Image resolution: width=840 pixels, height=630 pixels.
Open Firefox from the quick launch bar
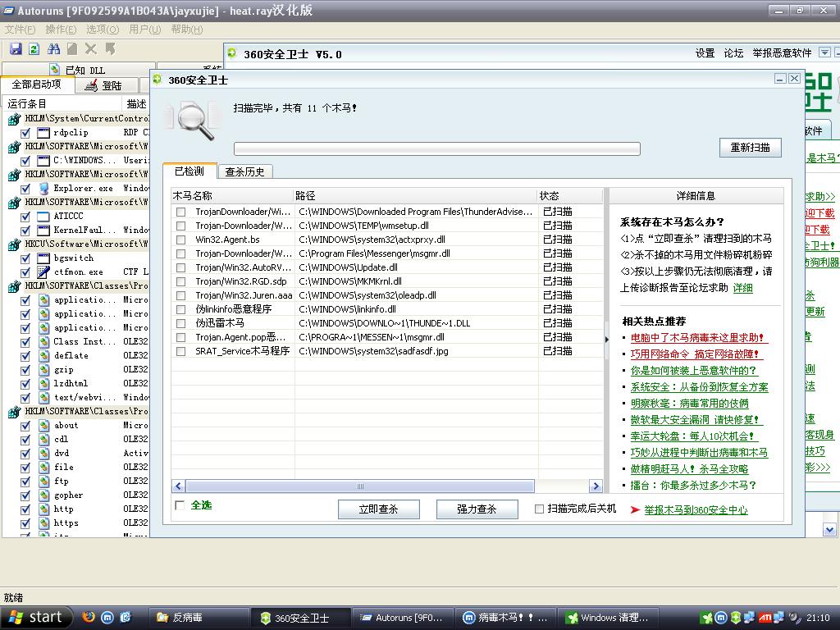89,617
